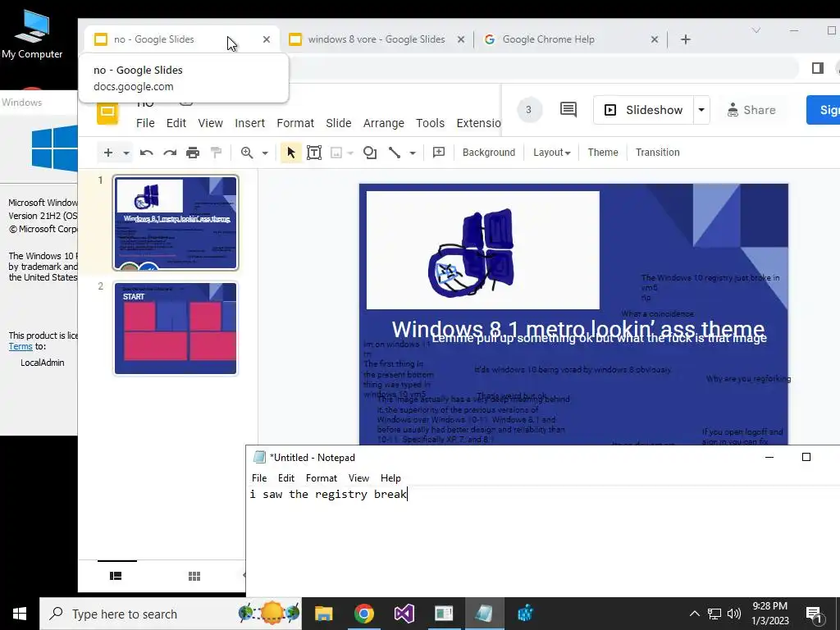Select slide 1 thumbnail
The width and height of the screenshot is (840, 630).
coord(176,222)
